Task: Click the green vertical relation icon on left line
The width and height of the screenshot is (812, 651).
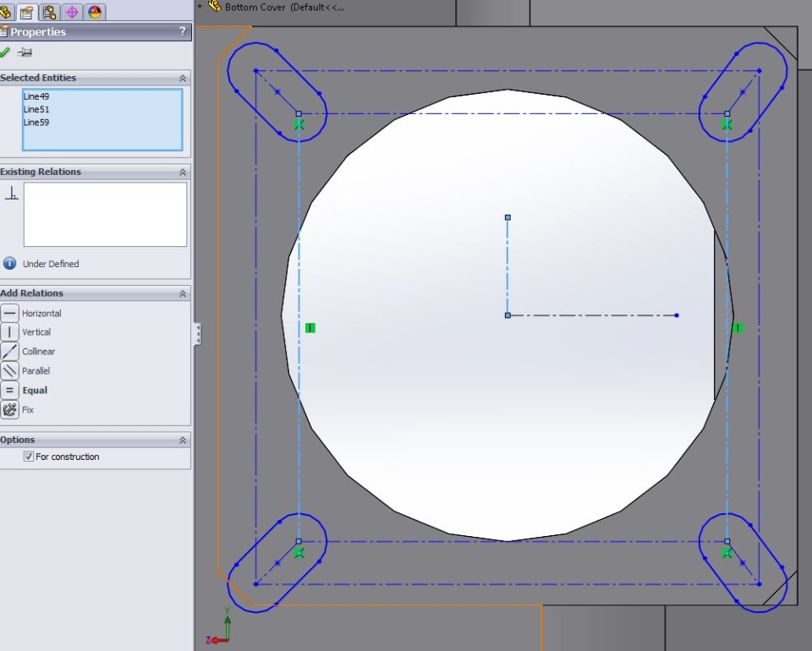Action: [x=310, y=328]
